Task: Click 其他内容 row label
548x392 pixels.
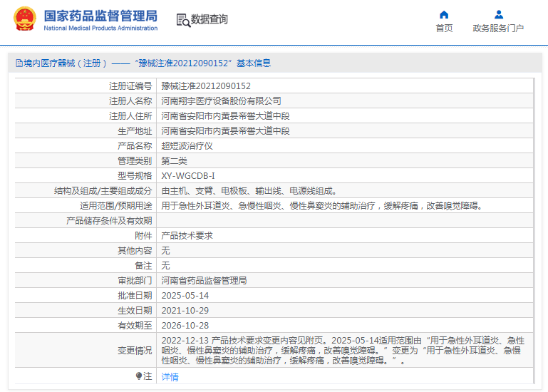Action: tap(135, 251)
